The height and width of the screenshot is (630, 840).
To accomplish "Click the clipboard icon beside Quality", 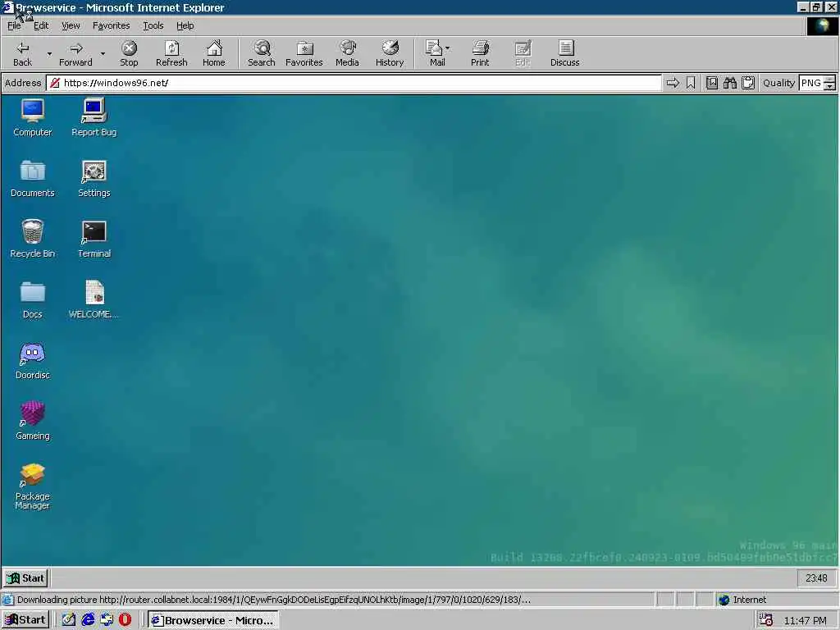I will tap(748, 83).
